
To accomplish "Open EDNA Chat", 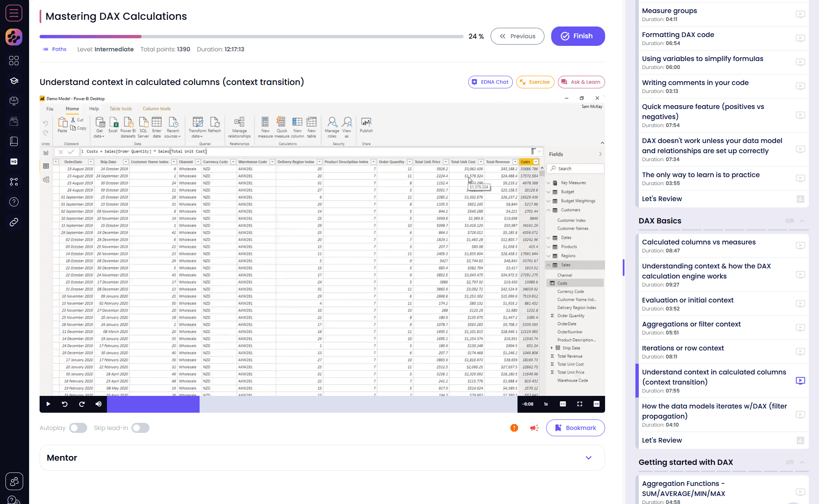I will click(x=490, y=82).
